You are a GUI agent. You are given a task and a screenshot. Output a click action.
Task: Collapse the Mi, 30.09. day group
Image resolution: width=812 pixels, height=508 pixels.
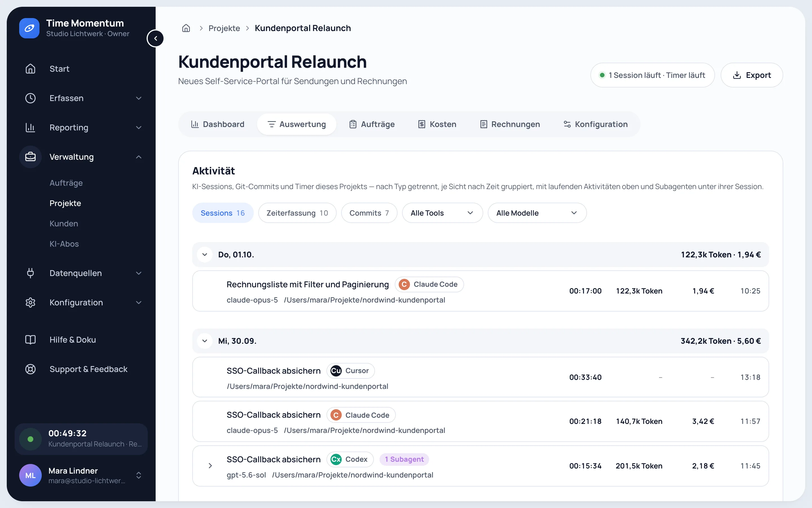coord(205,341)
